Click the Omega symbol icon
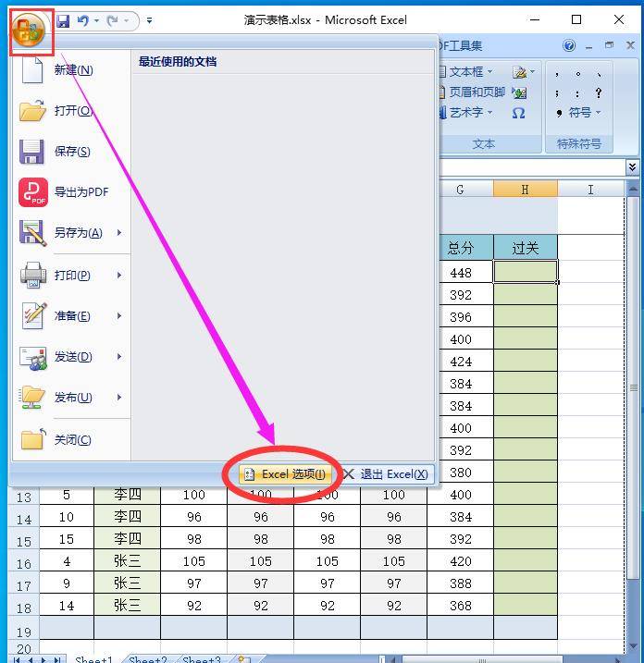 (519, 113)
